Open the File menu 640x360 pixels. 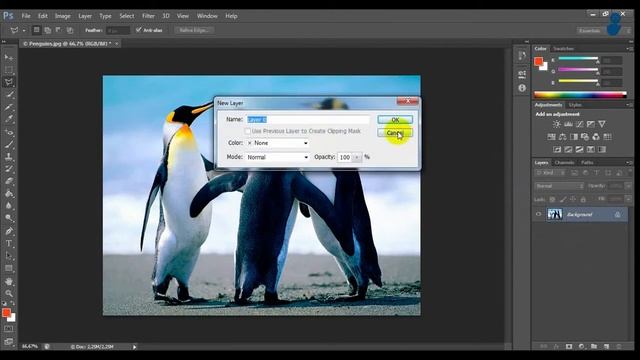[26, 16]
